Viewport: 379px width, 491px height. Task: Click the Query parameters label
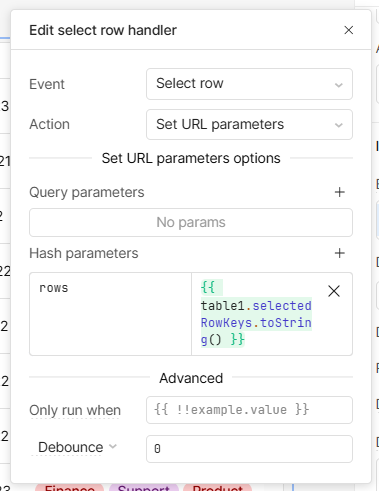[x=87, y=192]
